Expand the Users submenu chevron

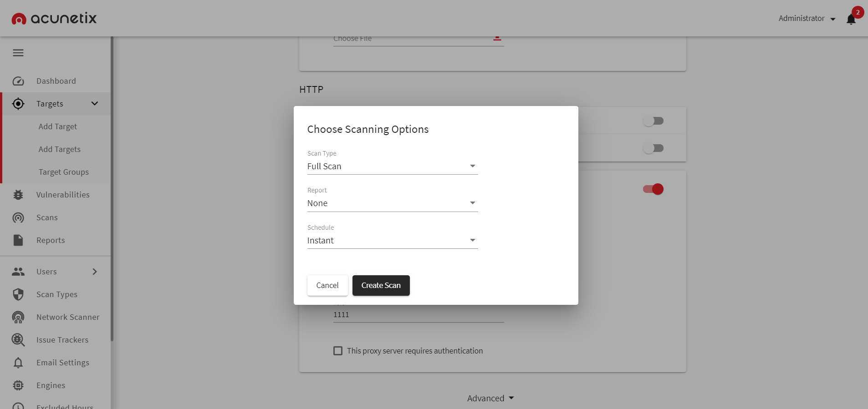tap(95, 272)
